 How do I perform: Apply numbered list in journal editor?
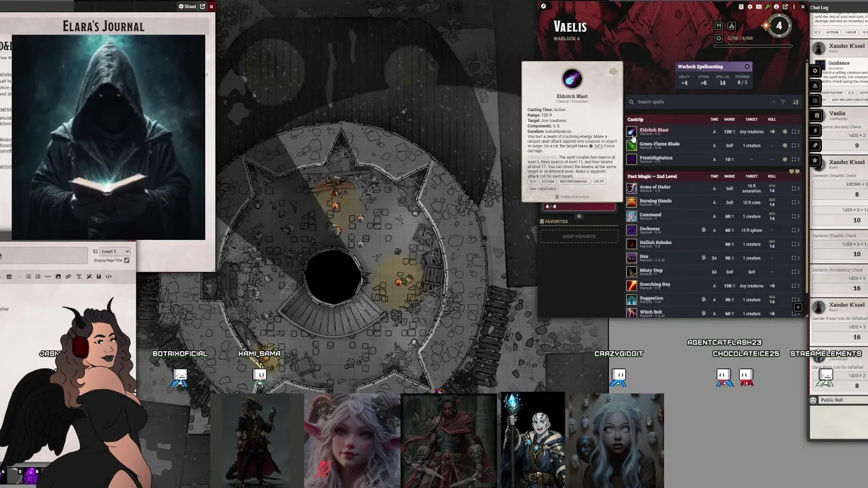[x=38, y=277]
